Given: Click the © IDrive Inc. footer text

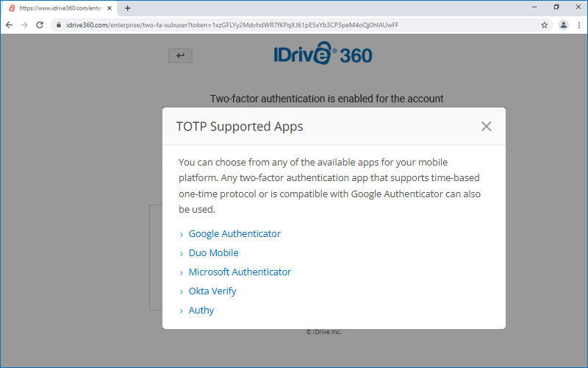Looking at the screenshot, I should coord(323,332).
